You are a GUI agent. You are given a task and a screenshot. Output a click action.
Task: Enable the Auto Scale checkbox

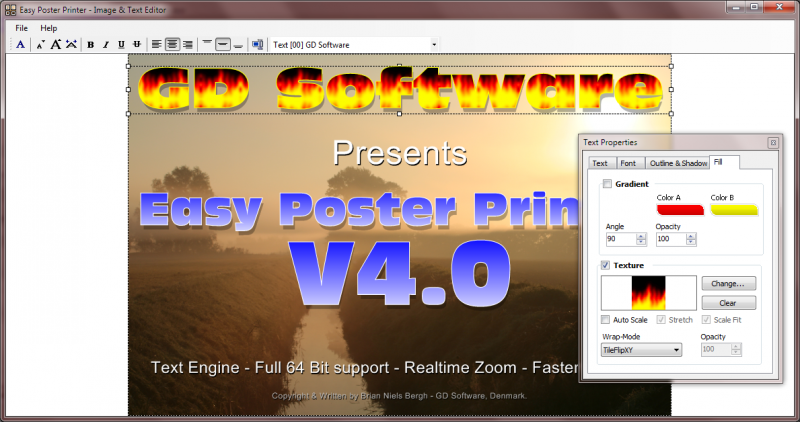605,319
